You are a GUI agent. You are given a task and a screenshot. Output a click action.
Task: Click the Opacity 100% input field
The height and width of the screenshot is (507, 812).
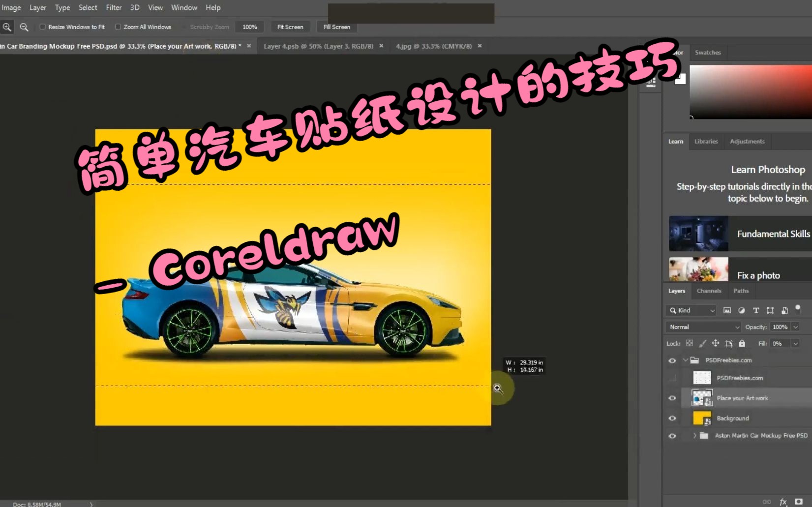pos(780,327)
